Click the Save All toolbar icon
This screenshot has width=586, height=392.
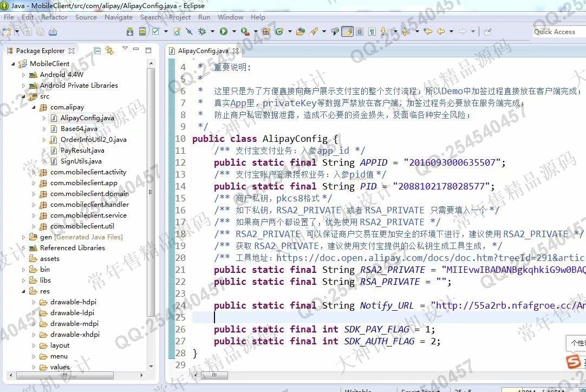point(40,32)
